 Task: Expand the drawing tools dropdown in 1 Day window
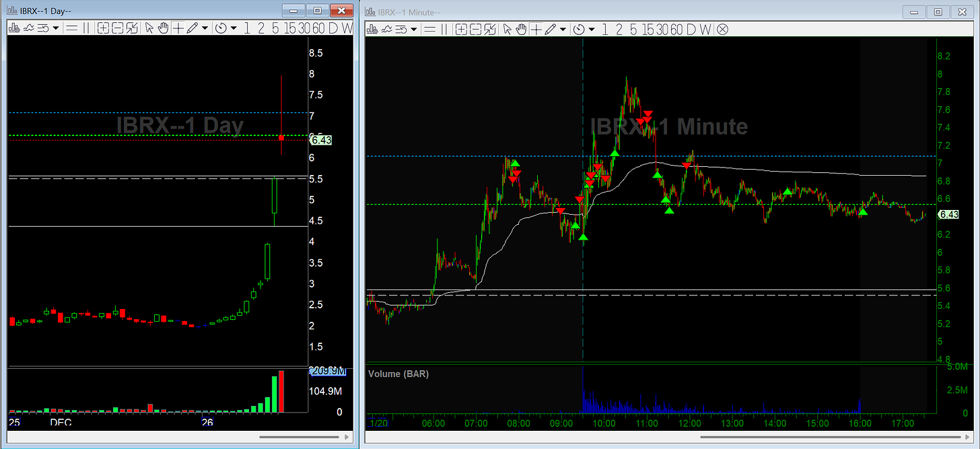coord(205,28)
